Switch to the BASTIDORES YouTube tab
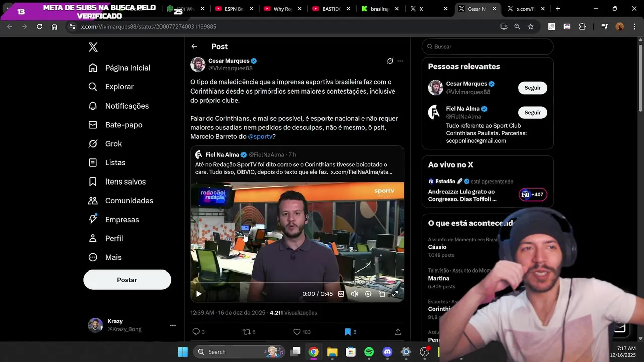 coord(331,9)
